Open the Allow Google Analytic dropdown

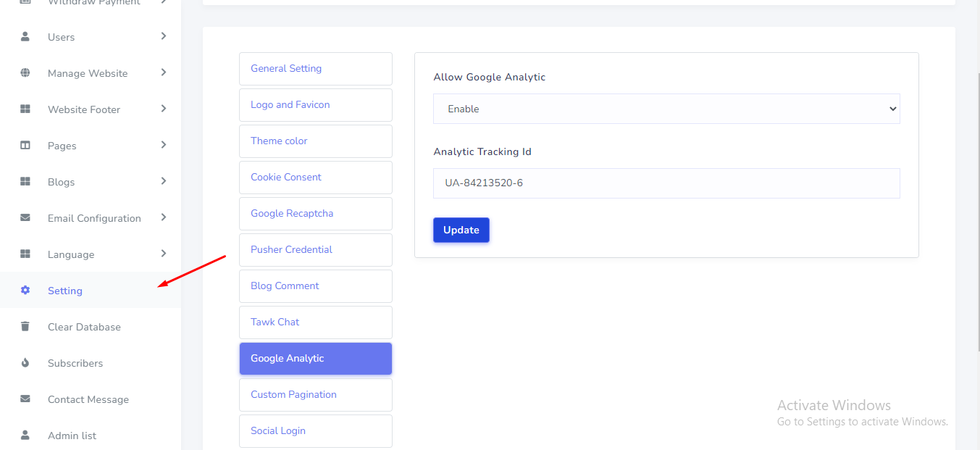pyautogui.click(x=666, y=109)
